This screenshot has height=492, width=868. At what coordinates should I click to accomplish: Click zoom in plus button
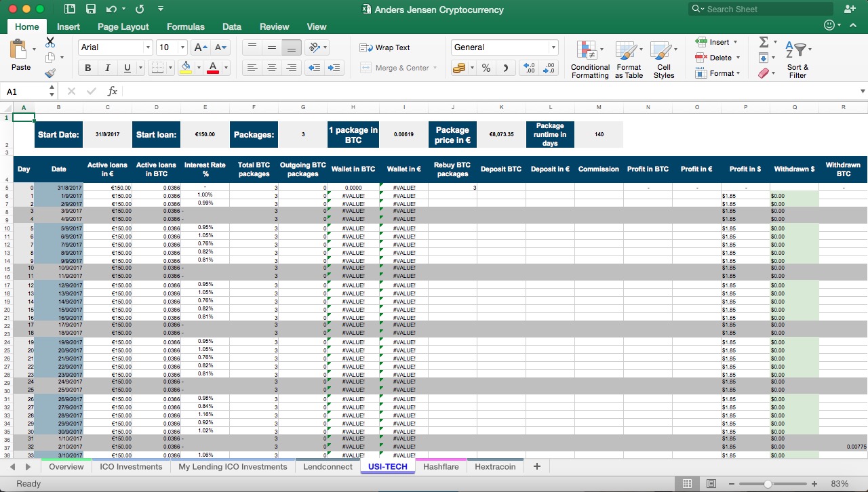click(x=816, y=483)
